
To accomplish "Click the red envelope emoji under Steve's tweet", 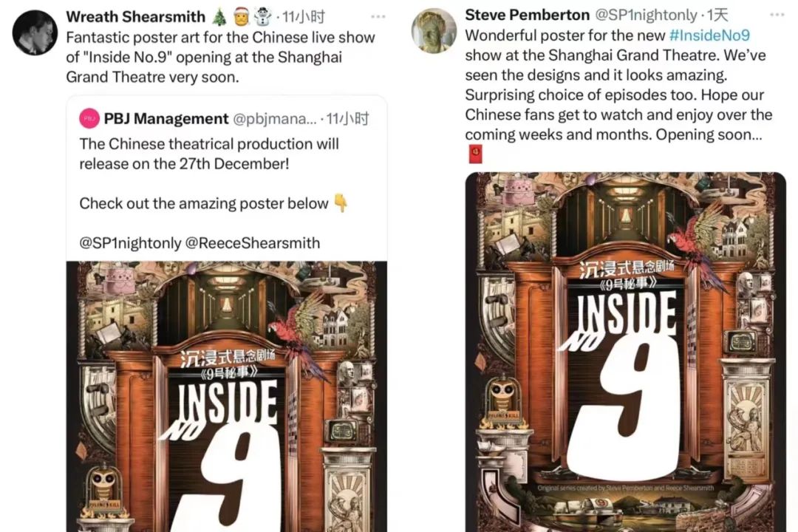I will [x=474, y=154].
